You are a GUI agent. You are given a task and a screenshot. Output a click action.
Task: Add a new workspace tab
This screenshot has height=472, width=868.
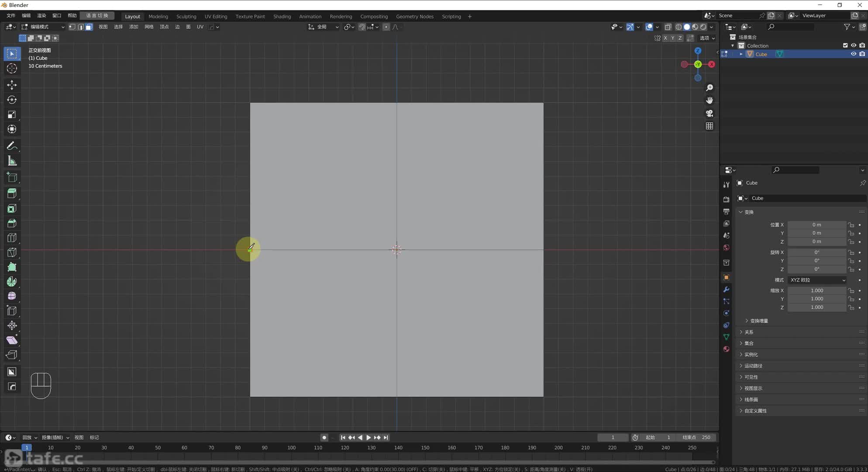click(x=470, y=17)
